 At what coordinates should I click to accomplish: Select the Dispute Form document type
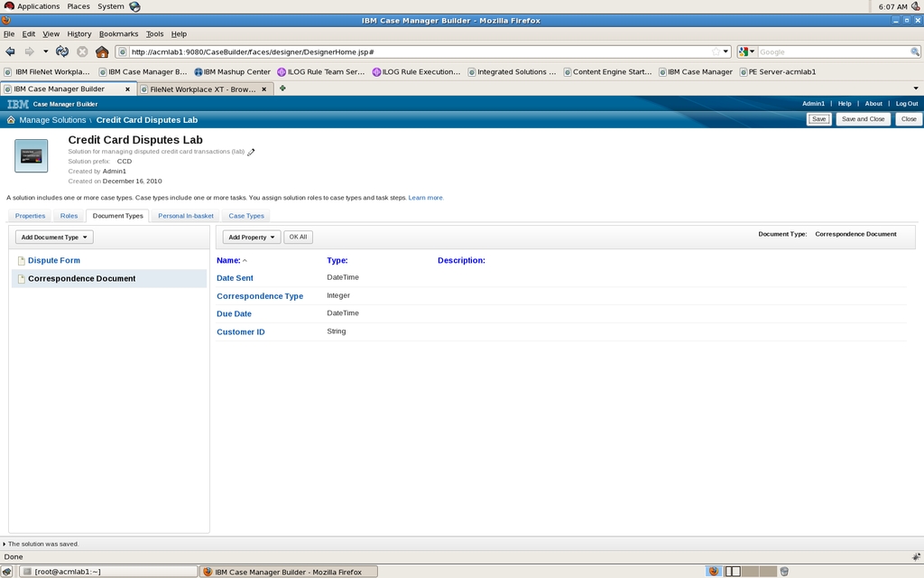[x=53, y=261]
